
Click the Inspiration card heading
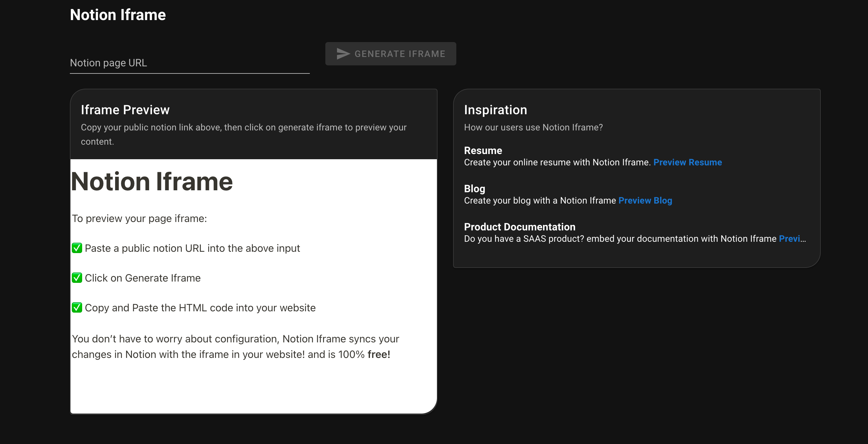(x=495, y=110)
